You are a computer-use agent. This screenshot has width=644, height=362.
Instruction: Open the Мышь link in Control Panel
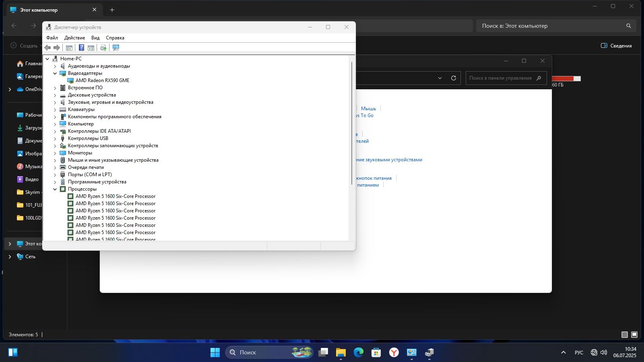pyautogui.click(x=368, y=109)
